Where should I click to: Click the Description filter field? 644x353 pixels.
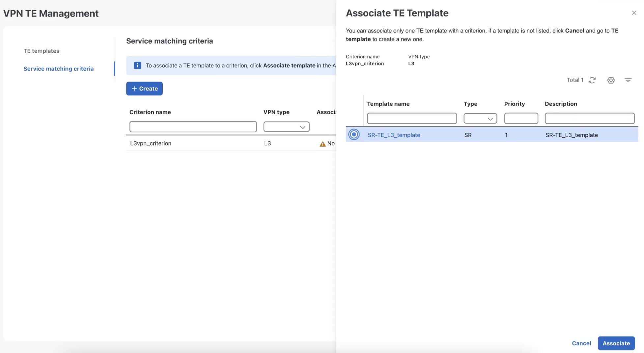tap(589, 118)
